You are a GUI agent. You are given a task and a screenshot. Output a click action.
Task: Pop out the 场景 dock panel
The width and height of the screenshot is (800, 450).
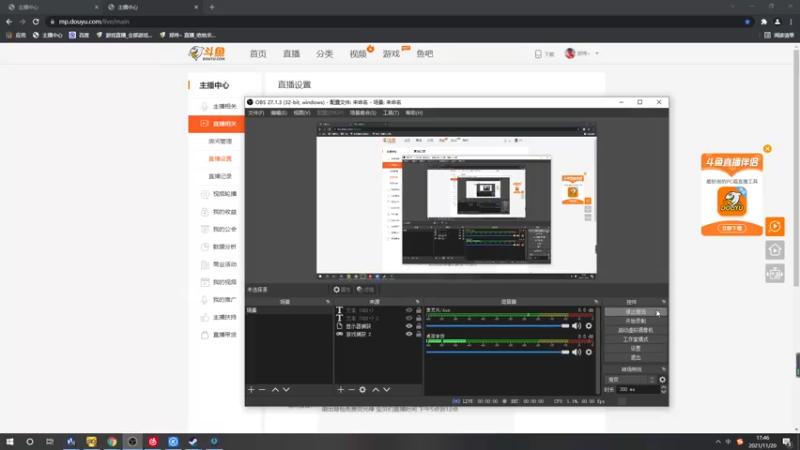point(328,302)
